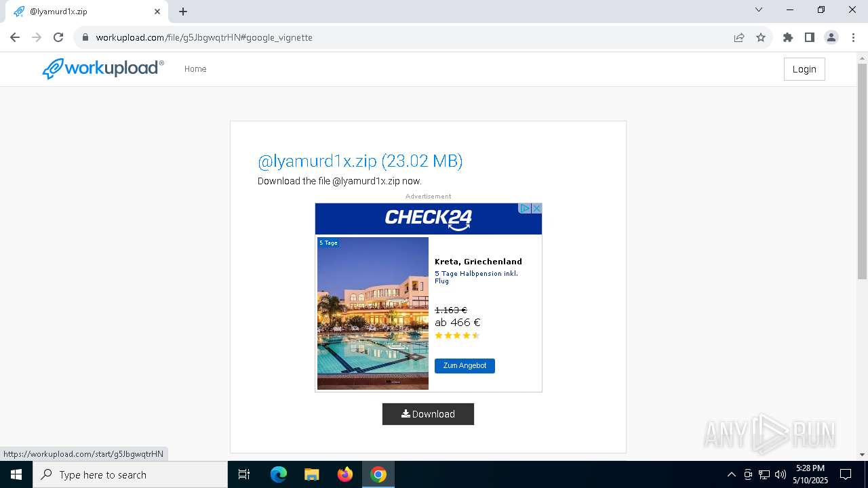The height and width of the screenshot is (488, 868).
Task: Click the ab 466 € price text
Action: tap(458, 323)
